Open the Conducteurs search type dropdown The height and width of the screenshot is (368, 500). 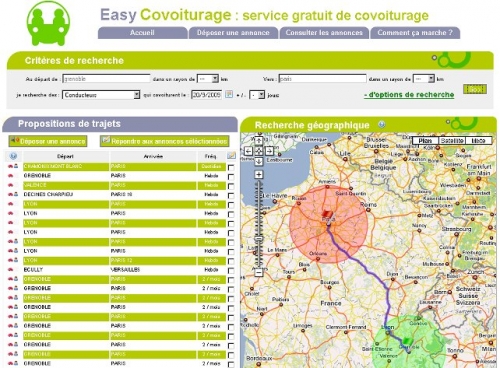[x=101, y=95]
